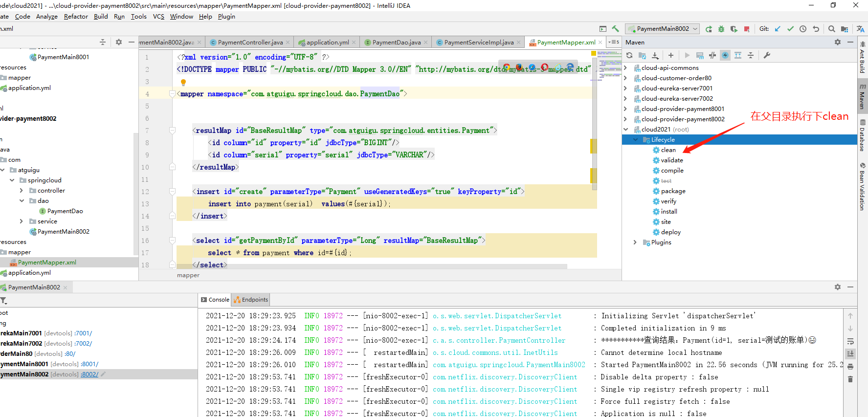Rerun PaymentMain8002 with the green rerun icon
Image resolution: width=868 pixels, height=417 pixels.
click(709, 29)
